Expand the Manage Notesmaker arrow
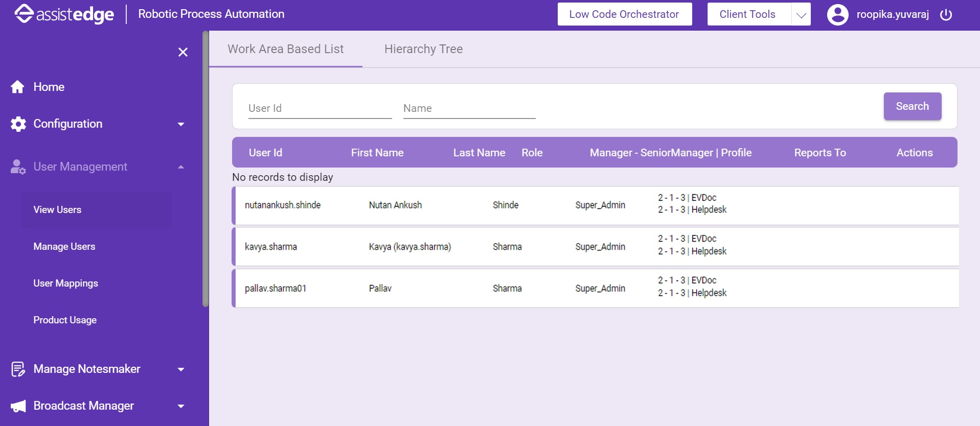Screen dimensions: 980x426 [x=181, y=369]
